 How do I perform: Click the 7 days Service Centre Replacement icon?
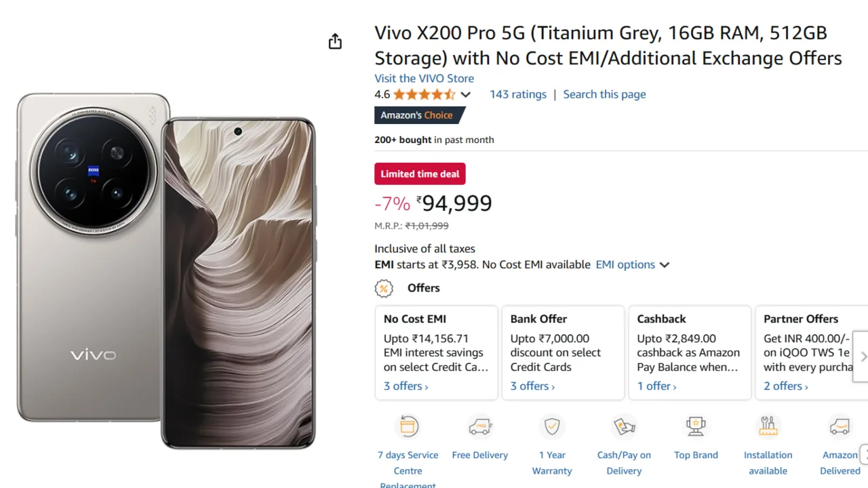[408, 426]
